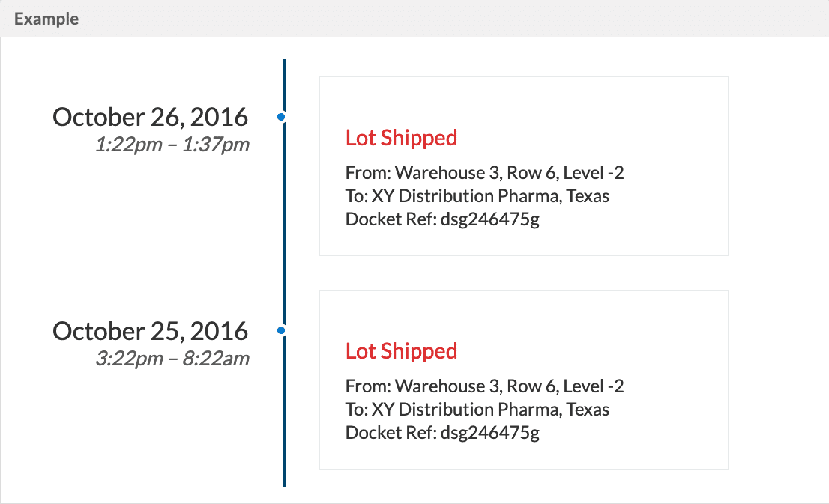
Task: Click the timeline line above the October 26 marker
Action: point(284,82)
